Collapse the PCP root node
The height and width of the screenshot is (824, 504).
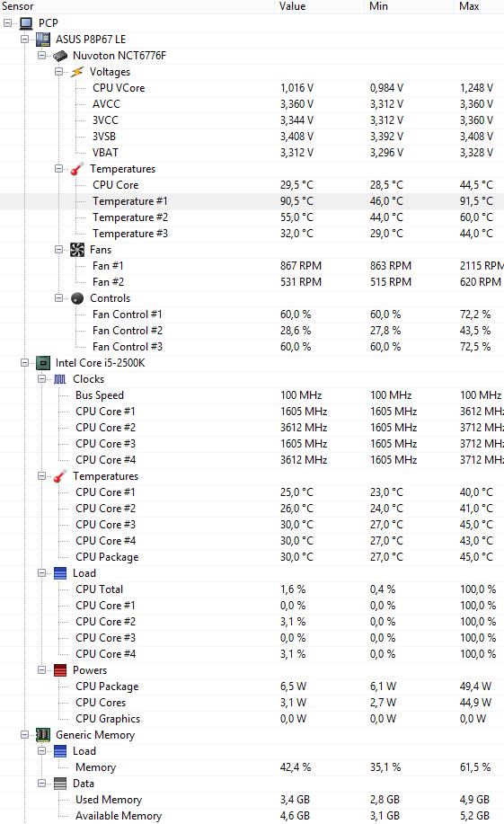coord(7,23)
